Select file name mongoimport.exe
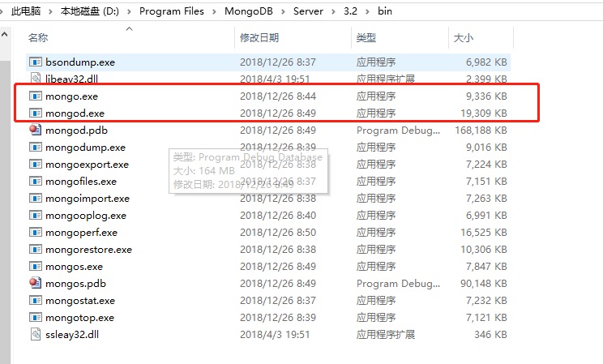This screenshot has width=603, height=364. [x=88, y=199]
